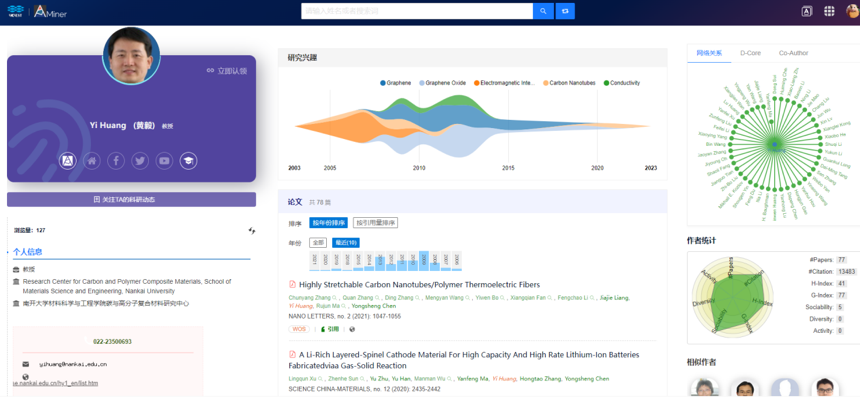Click the user avatar in top right

tap(853, 11)
